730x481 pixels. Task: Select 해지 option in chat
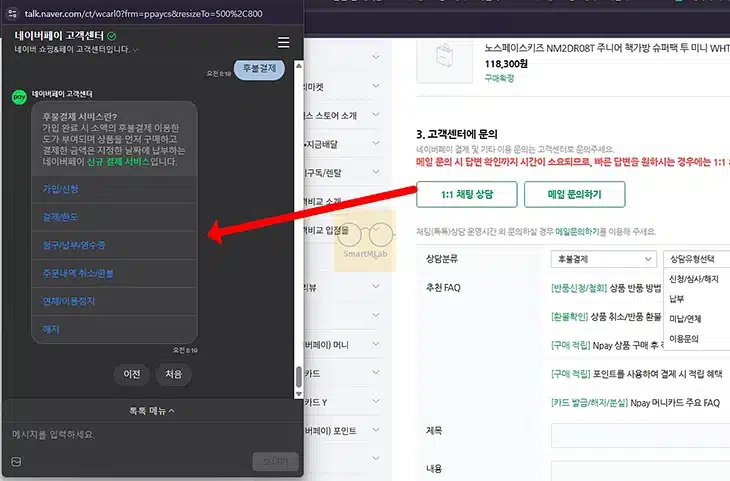pyautogui.click(x=114, y=329)
